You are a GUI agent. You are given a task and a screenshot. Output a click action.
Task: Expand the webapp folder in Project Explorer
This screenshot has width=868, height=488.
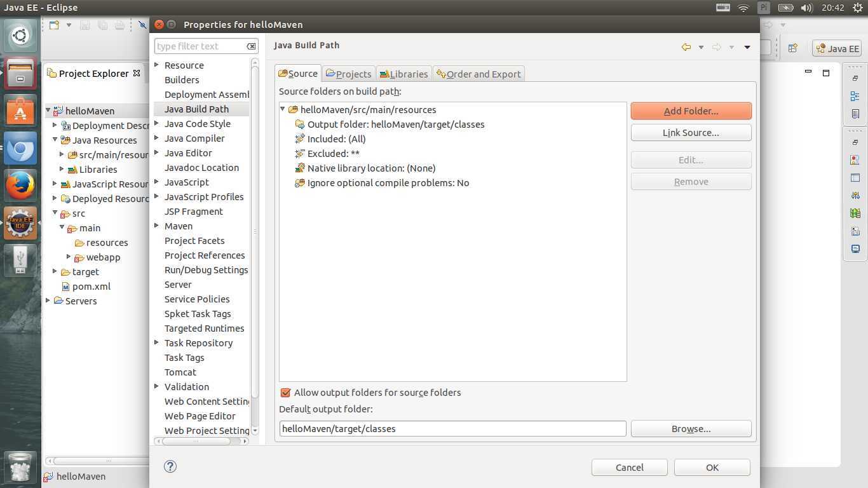pos(69,257)
